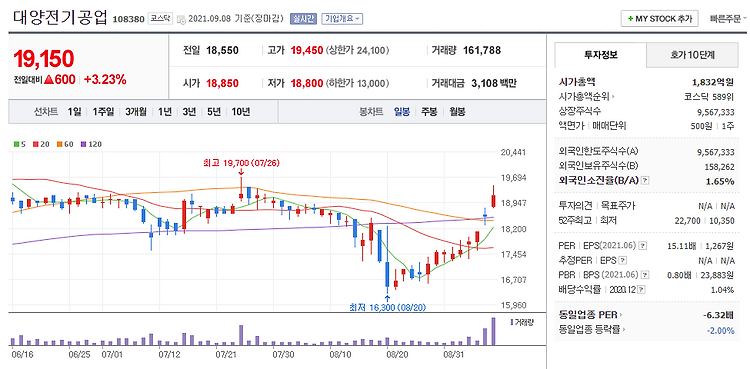Image resolution: width=750 pixels, height=369 pixels.
Task: Click the green 5-day moving average legend
Action: [x=19, y=144]
